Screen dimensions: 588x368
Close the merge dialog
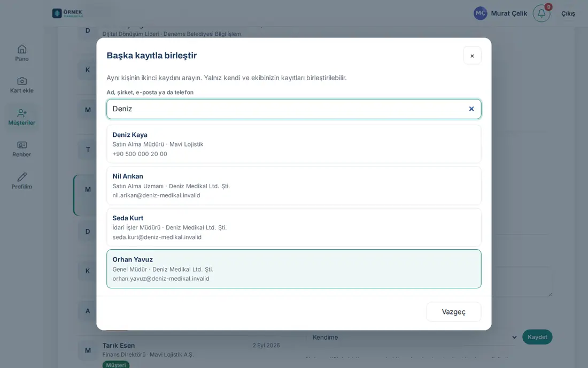(472, 56)
